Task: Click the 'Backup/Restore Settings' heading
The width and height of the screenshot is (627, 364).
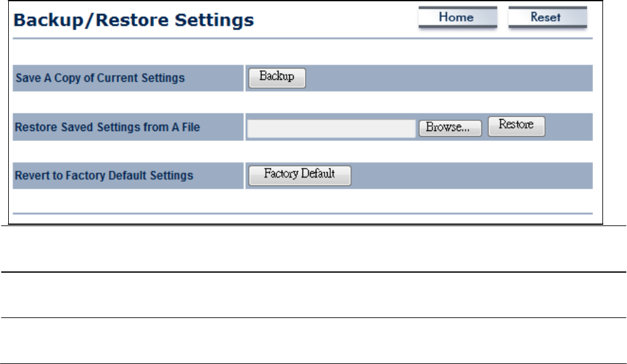Action: pos(134,20)
